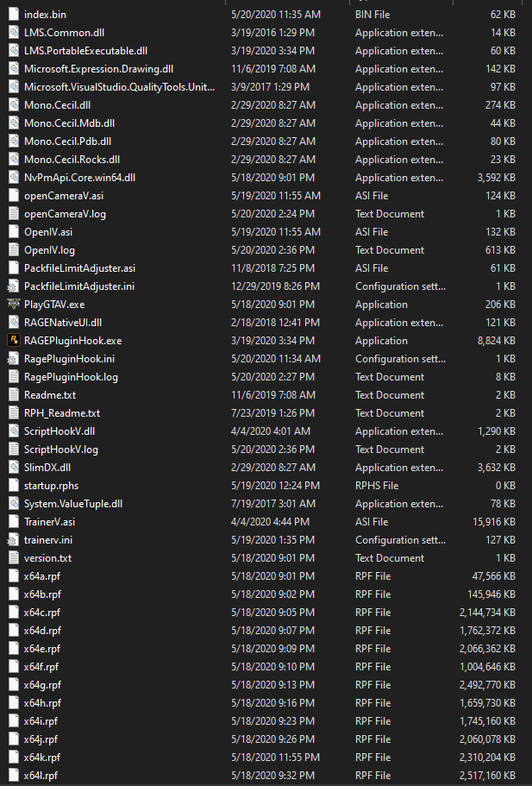Select the x64e.rpf file name
This screenshot has width=532, height=786.
tap(42, 648)
